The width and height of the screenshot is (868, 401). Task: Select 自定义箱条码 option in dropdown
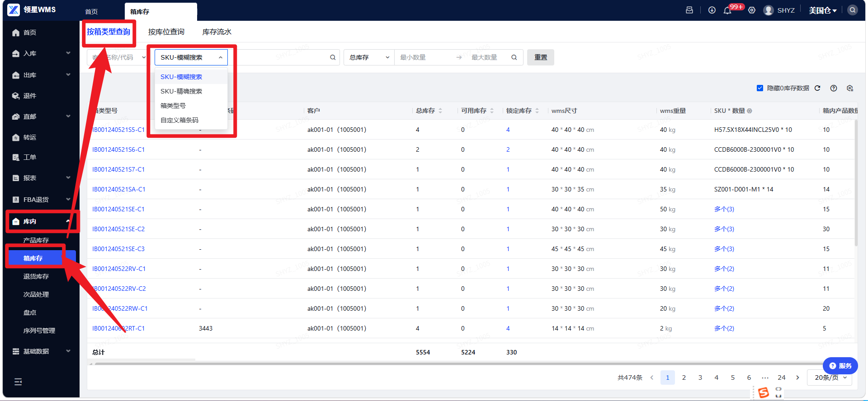click(191, 120)
